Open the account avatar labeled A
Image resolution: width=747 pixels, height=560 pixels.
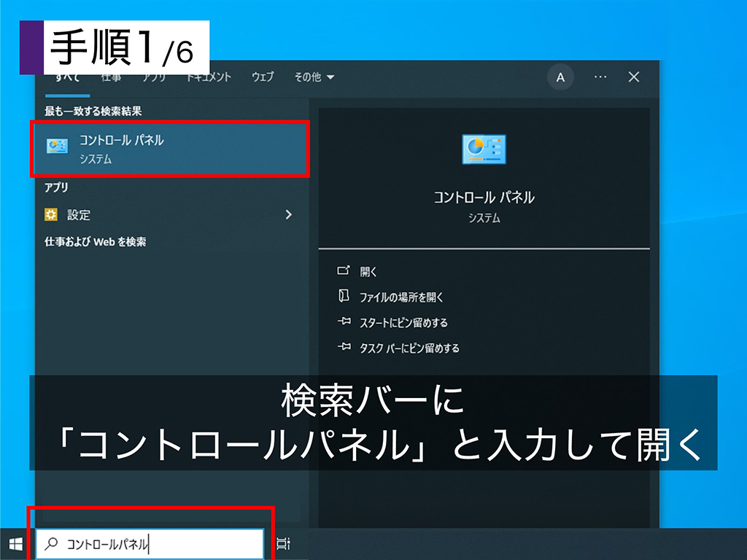[561, 77]
